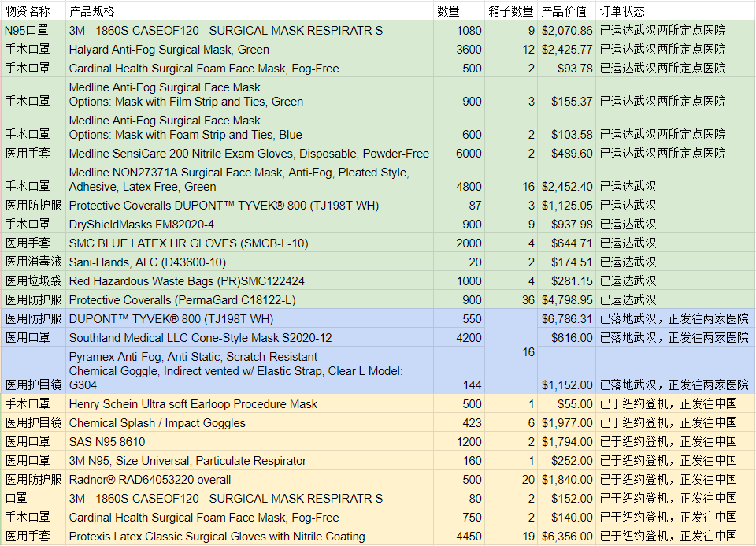Click the $55.00 value cell
Screen dimensions: 756x546
pyautogui.click(x=566, y=403)
